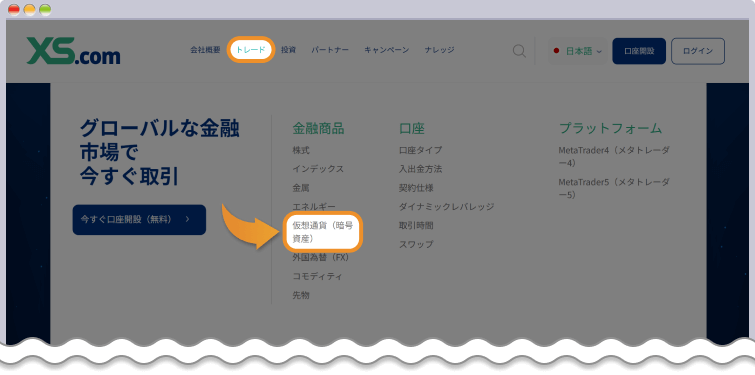Open the キャンペーン menu
The width and height of the screenshot is (755, 375).
387,50
